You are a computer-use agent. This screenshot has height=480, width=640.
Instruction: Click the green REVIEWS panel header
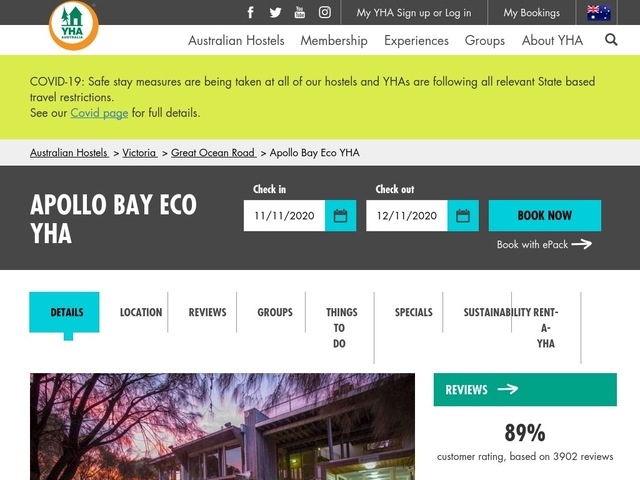tap(525, 389)
